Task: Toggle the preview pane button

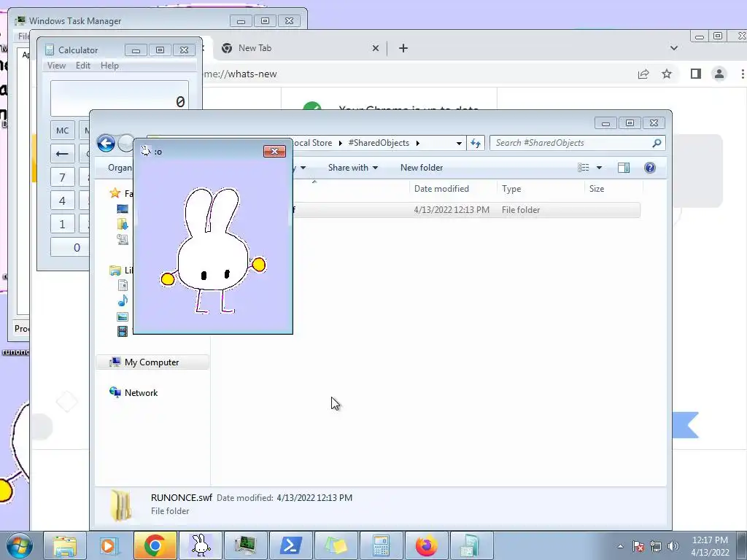Action: coord(624,168)
